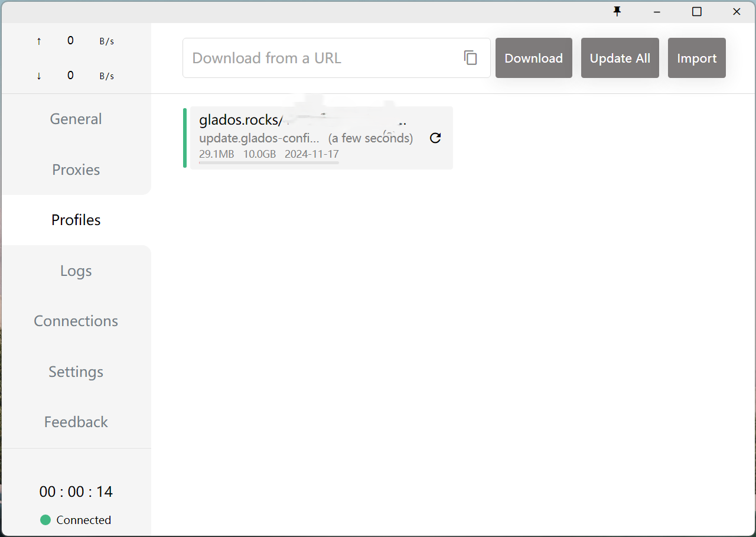This screenshot has width=756, height=537.
Task: Click the Connected status text
Action: point(84,520)
